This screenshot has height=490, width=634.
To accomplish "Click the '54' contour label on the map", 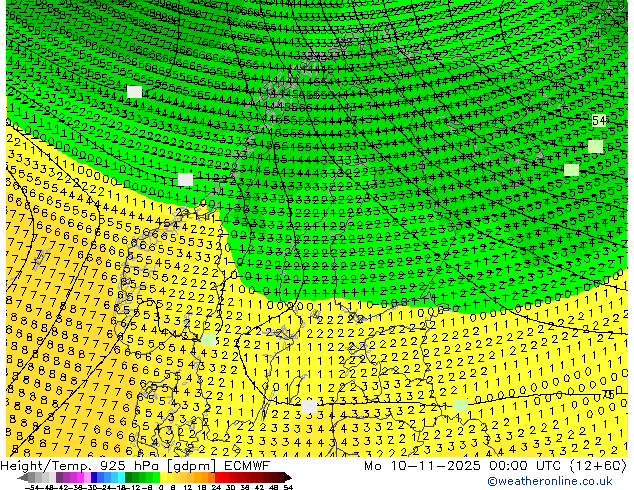I will 599,120.
